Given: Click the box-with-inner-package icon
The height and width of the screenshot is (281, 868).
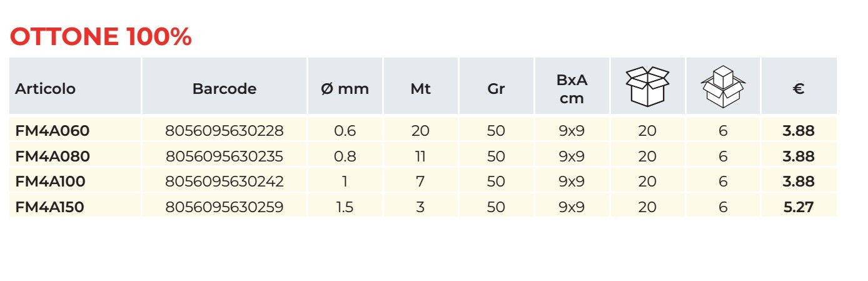Looking at the screenshot, I should pyautogui.click(x=723, y=86).
